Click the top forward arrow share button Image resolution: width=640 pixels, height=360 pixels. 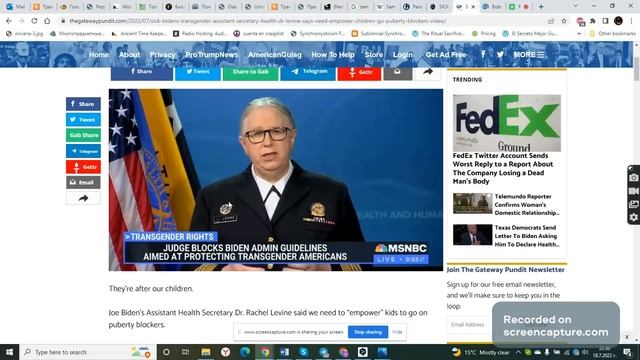tap(427, 73)
